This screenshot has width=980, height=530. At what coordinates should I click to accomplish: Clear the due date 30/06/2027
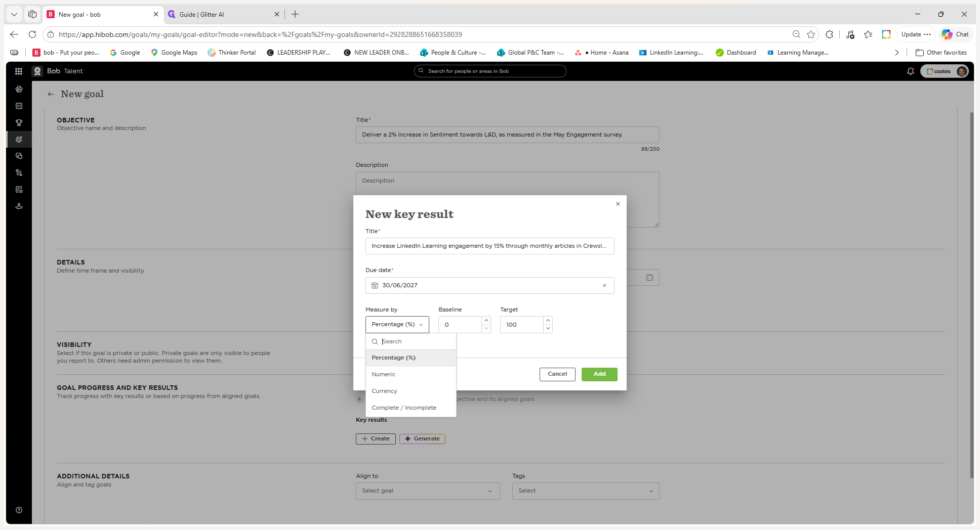click(604, 286)
